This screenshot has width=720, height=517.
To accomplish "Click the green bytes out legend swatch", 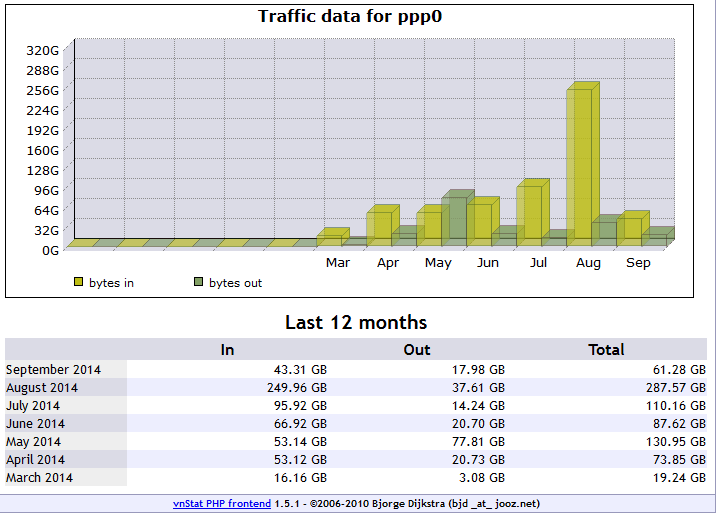I will [198, 282].
